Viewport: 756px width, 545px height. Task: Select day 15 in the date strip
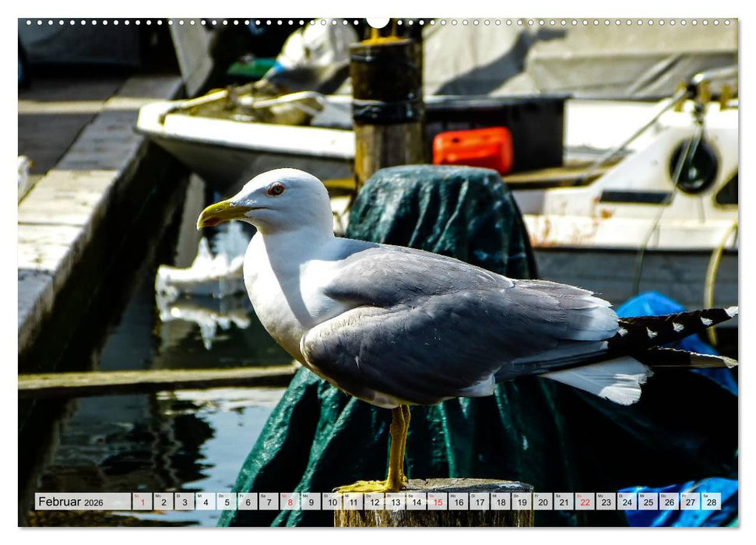438,501
